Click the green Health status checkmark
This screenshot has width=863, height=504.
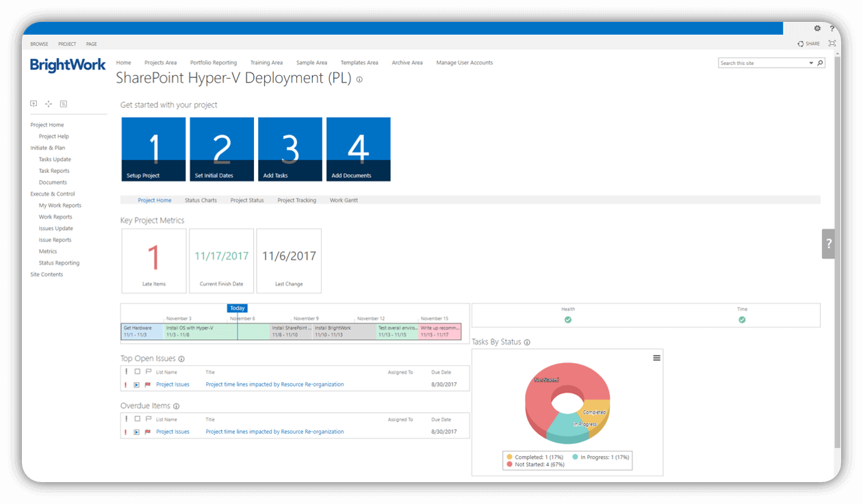567,319
